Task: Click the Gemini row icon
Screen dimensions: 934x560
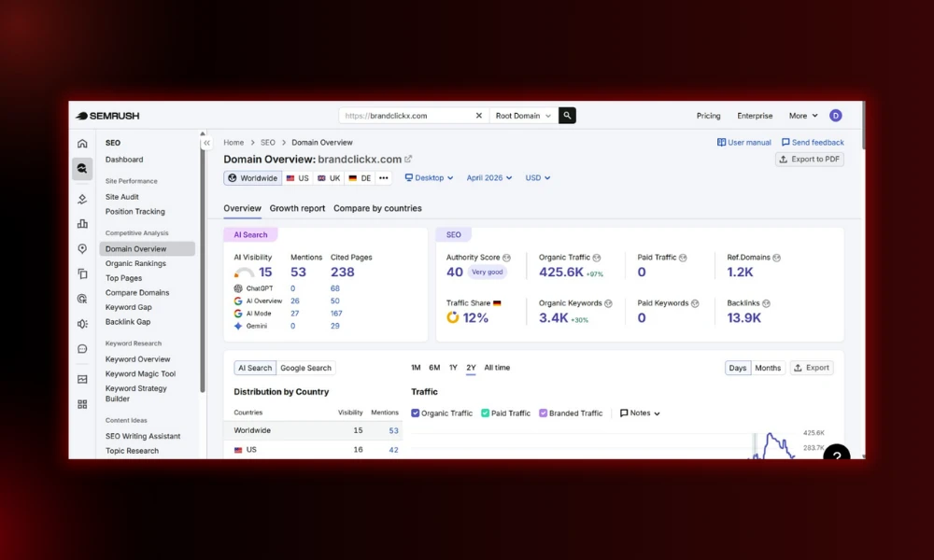Action: point(238,326)
